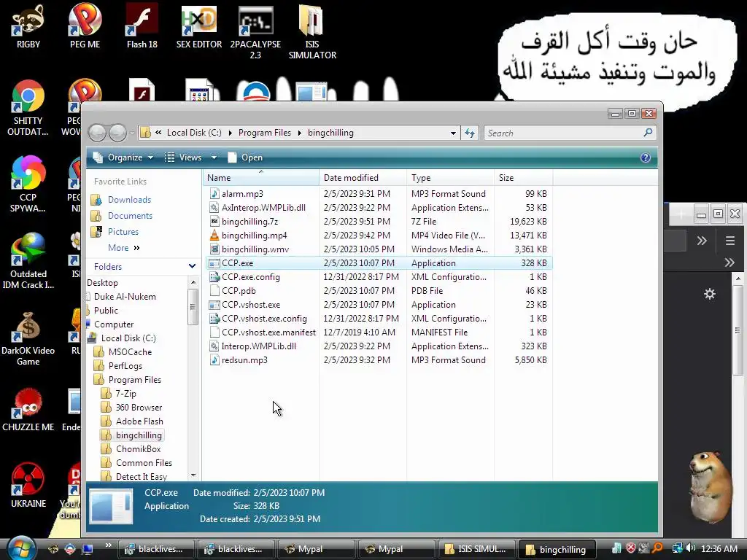Viewport: 747px width, 560px height.
Task: Collapse the Folders pane chevron
Action: [x=192, y=266]
